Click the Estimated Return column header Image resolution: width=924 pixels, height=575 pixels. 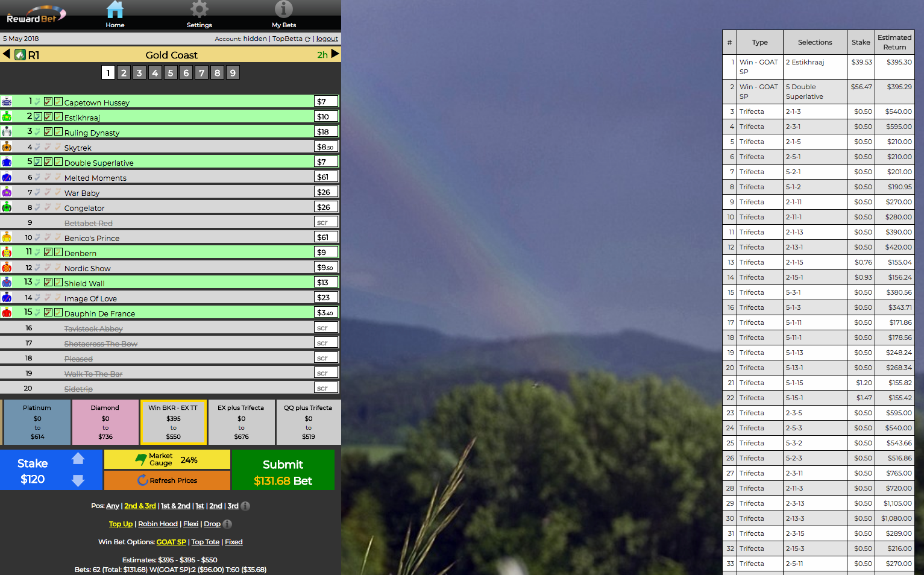tap(894, 42)
